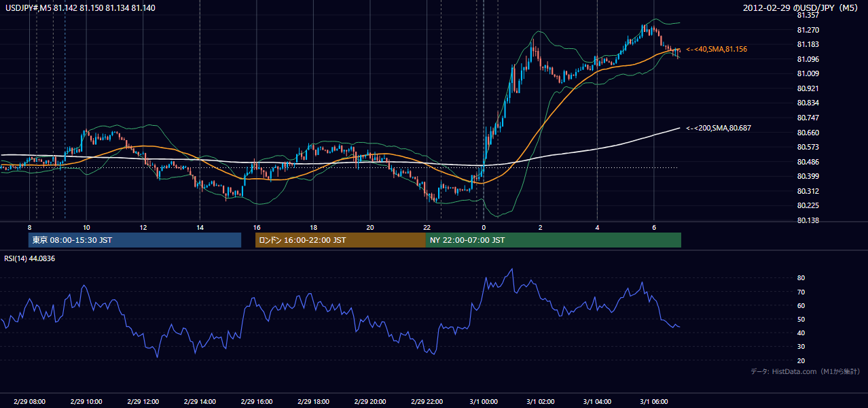The image size is (868, 408).
Task: Click price axis value 81.096
Action: click(x=808, y=59)
